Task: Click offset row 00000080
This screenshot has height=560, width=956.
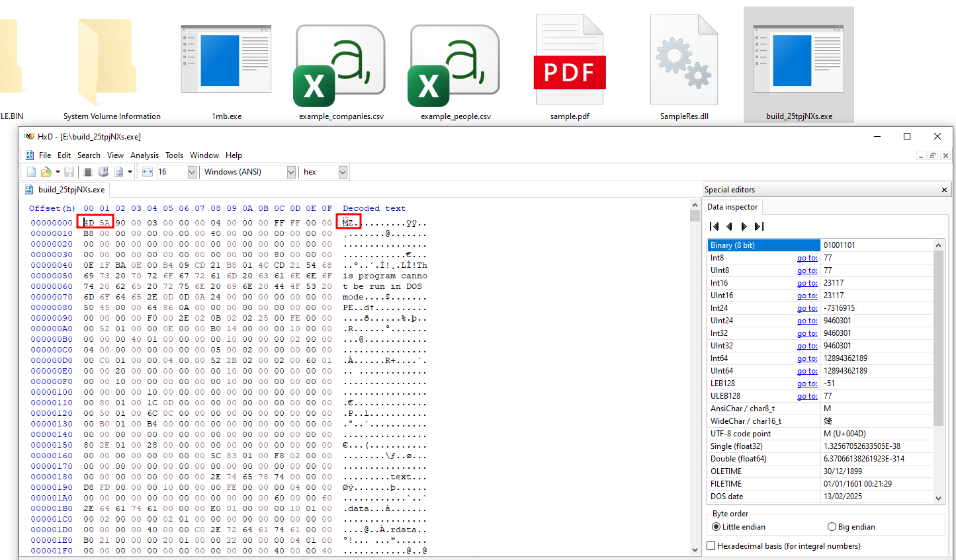Action: [x=52, y=307]
